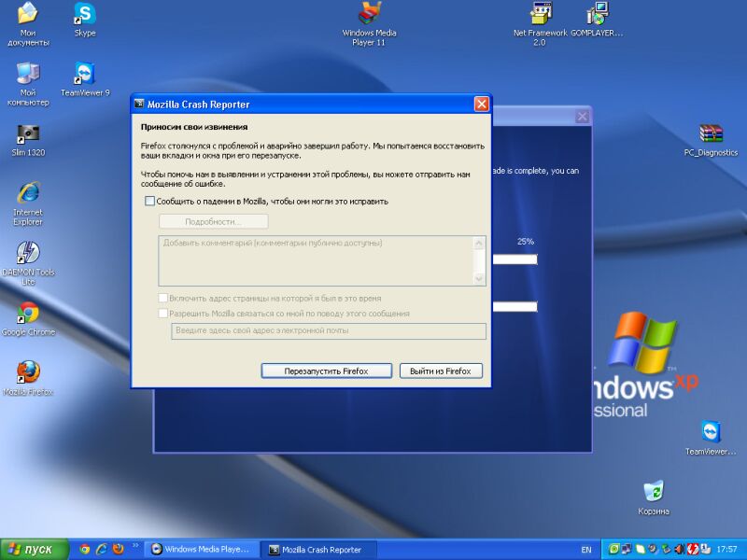Click the lower progress bar in background window
The image size is (747, 560).
pos(514,307)
